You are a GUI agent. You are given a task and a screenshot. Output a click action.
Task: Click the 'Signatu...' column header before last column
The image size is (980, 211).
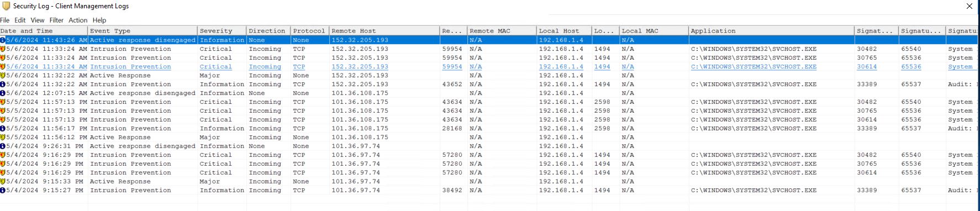pos(923,31)
